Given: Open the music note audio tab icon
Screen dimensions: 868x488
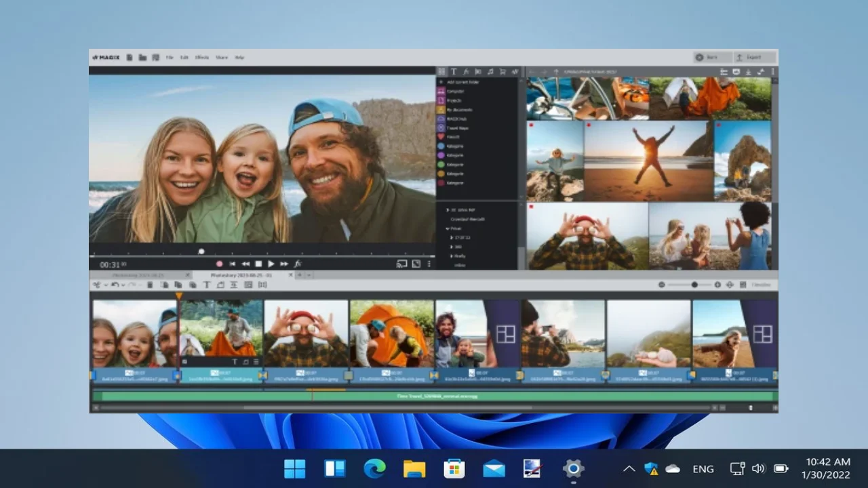Looking at the screenshot, I should [x=490, y=72].
